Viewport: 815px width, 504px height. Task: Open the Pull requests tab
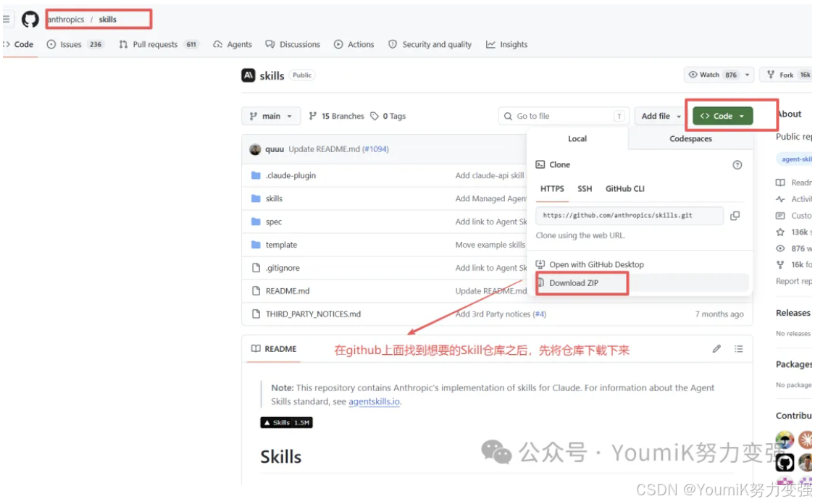[159, 44]
